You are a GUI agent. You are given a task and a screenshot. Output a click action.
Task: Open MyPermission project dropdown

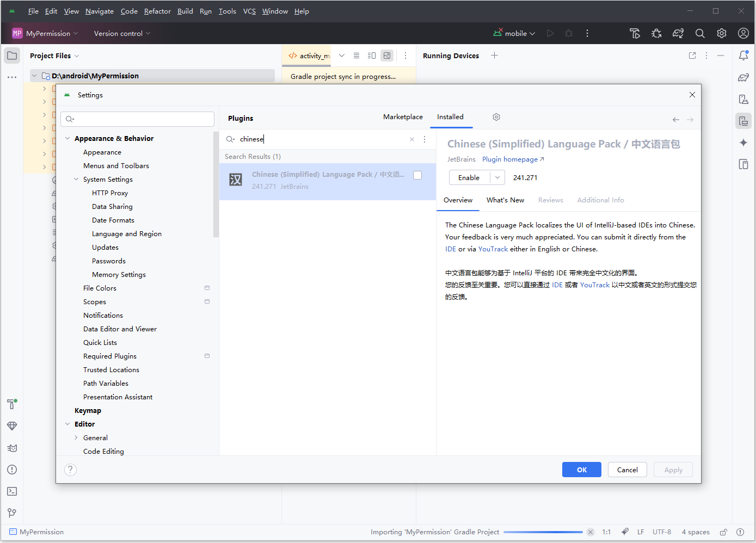[x=46, y=33]
